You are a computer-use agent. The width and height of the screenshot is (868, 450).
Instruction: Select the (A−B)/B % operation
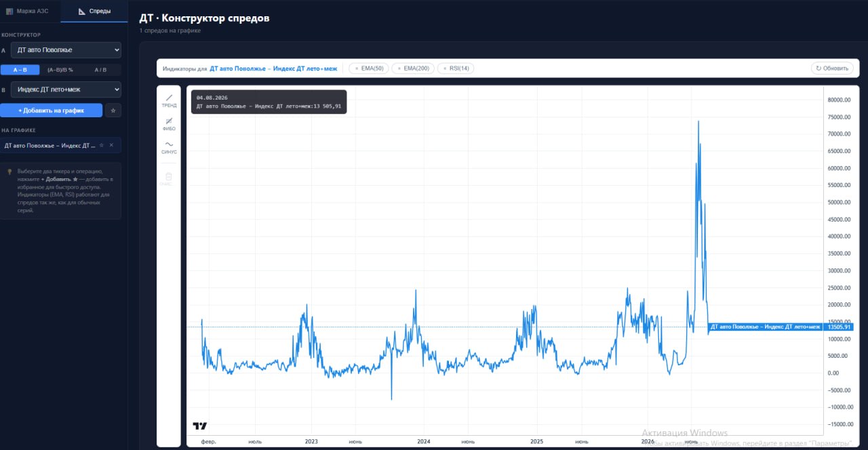(x=60, y=70)
